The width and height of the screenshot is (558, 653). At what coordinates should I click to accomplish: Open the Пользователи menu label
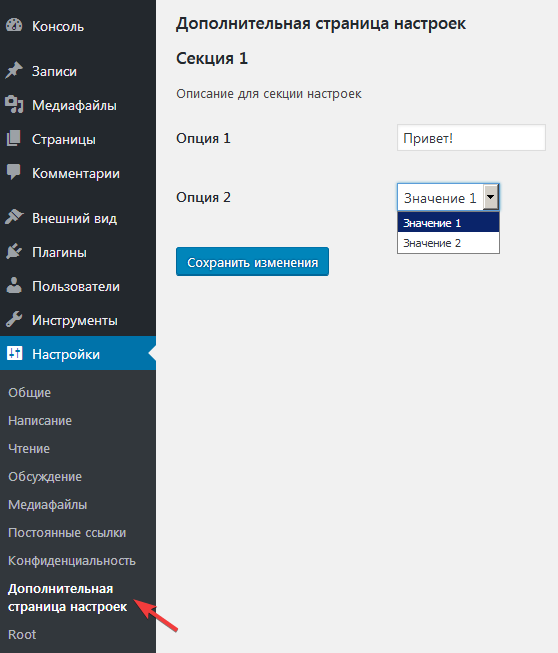[76, 287]
